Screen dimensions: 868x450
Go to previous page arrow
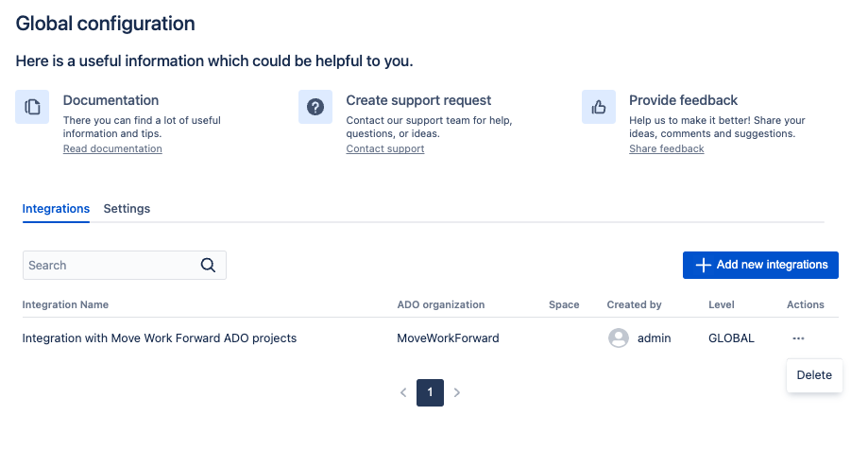(x=403, y=392)
